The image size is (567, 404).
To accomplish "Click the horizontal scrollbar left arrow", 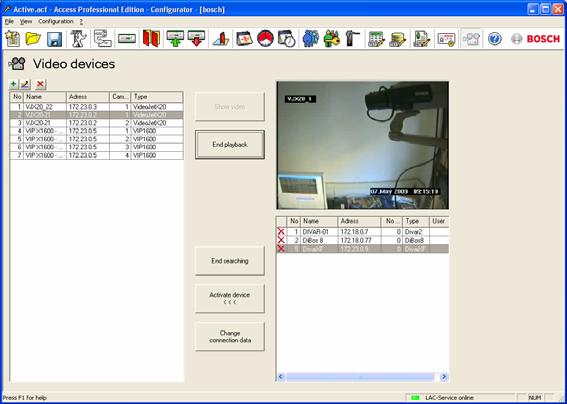I will point(281,377).
